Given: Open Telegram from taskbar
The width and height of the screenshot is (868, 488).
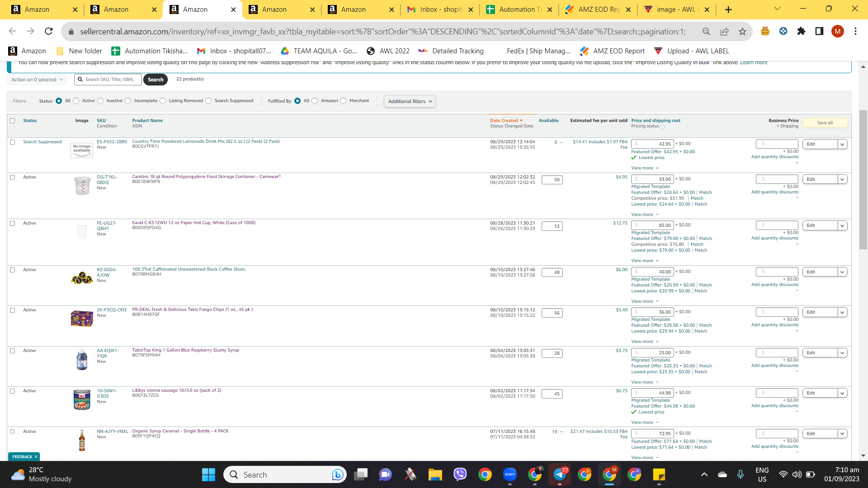Looking at the screenshot, I should click(560, 474).
